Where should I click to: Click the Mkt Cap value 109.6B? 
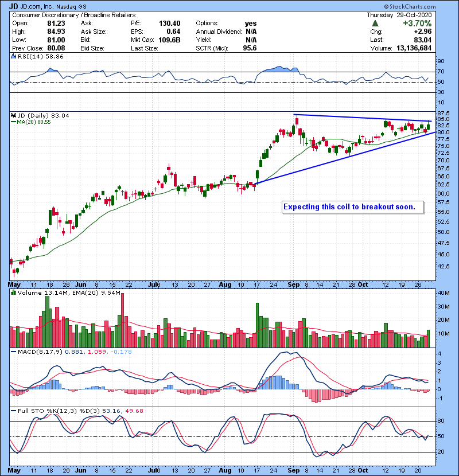169,40
